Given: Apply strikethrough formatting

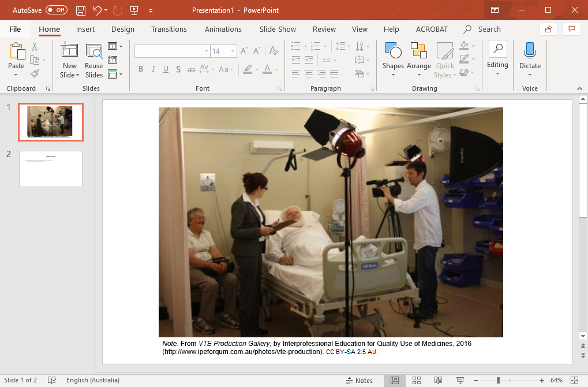Looking at the screenshot, I should pyautogui.click(x=191, y=69).
